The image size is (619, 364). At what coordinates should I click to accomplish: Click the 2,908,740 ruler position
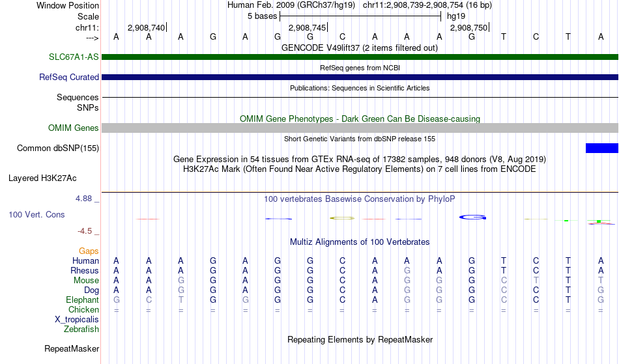click(146, 27)
